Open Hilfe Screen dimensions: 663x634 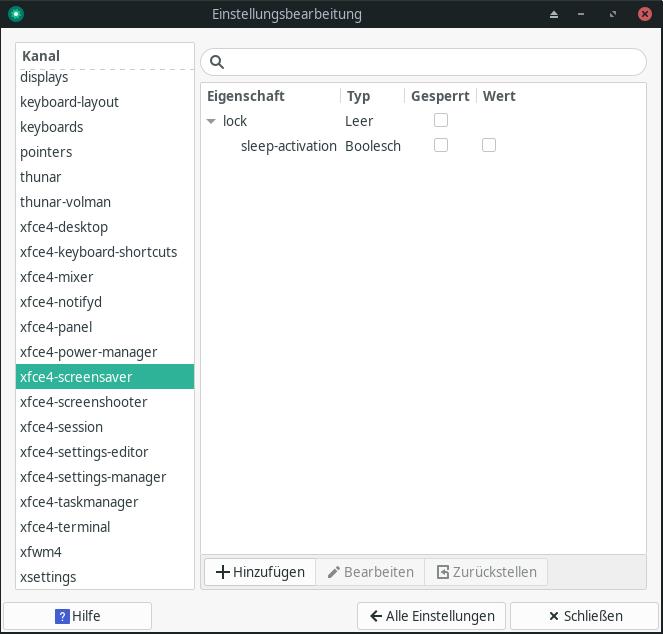click(x=77, y=616)
